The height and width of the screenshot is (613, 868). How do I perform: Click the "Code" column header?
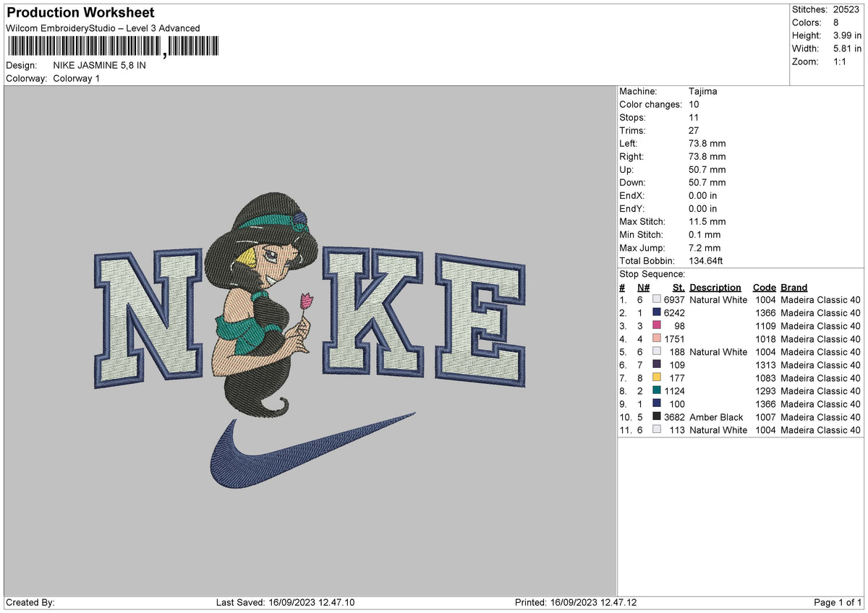765,288
